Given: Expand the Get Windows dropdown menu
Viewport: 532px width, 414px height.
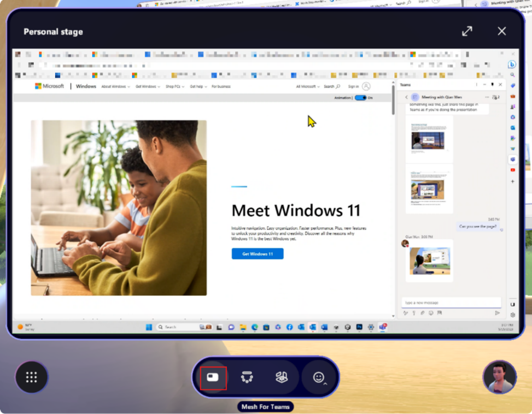Looking at the screenshot, I should click(x=148, y=86).
